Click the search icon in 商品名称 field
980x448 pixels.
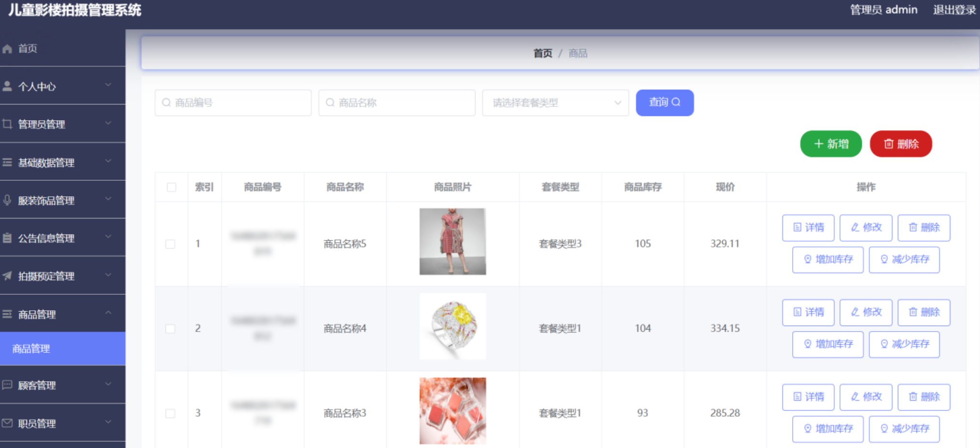pyautogui.click(x=330, y=102)
